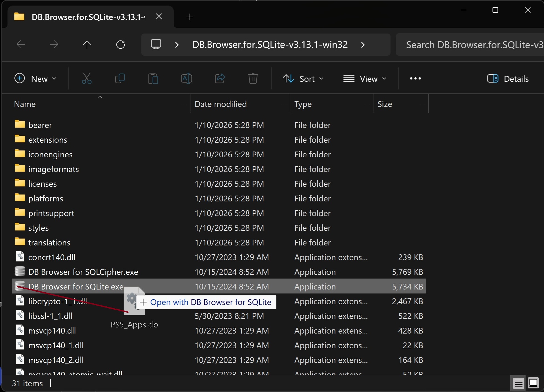This screenshot has width=544, height=392.
Task: Select the platforms folder name
Action: click(x=46, y=199)
